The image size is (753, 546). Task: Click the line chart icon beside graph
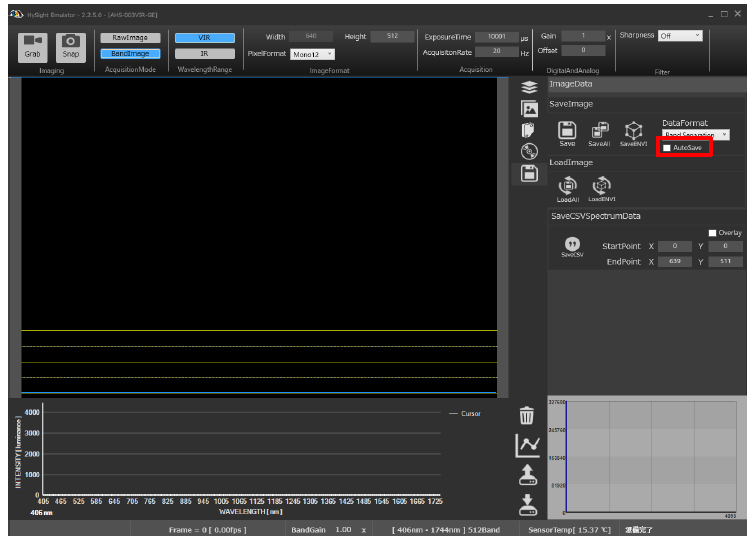point(527,446)
